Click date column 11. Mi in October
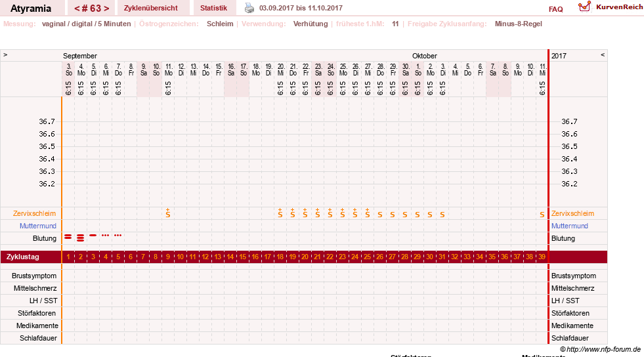The width and height of the screenshot is (644, 357). 542,70
